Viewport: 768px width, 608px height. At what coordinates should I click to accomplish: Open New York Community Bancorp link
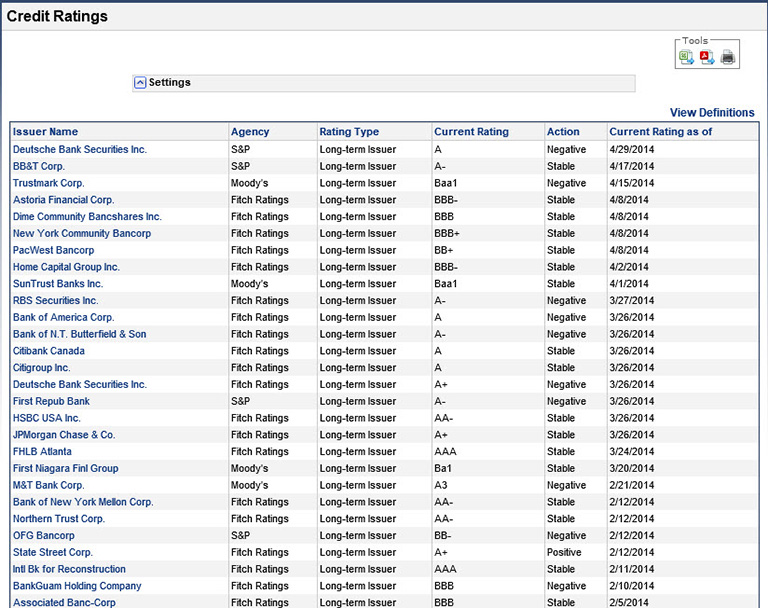coord(82,234)
